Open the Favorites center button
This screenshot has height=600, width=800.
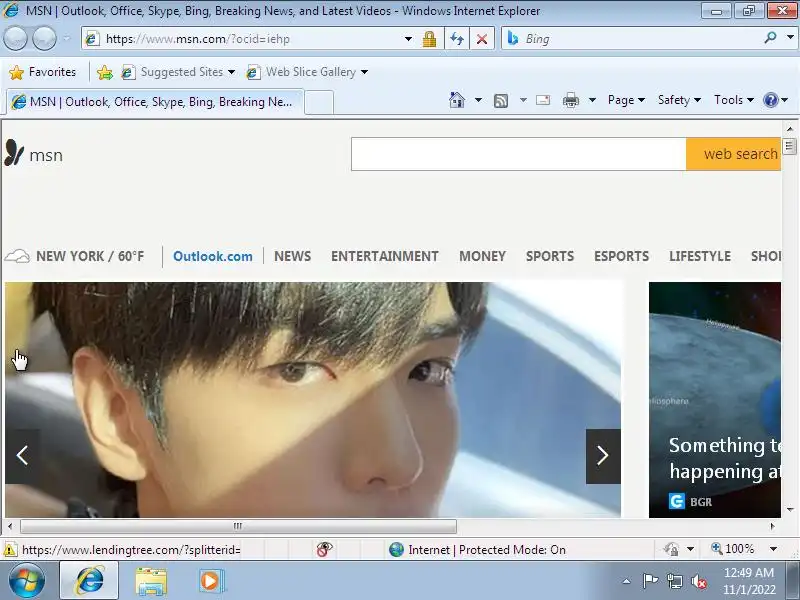pos(43,72)
